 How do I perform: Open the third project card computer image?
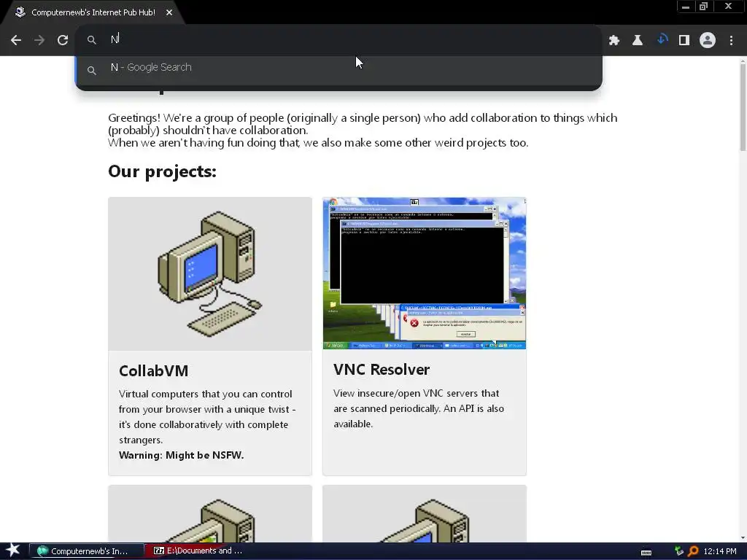(210, 514)
